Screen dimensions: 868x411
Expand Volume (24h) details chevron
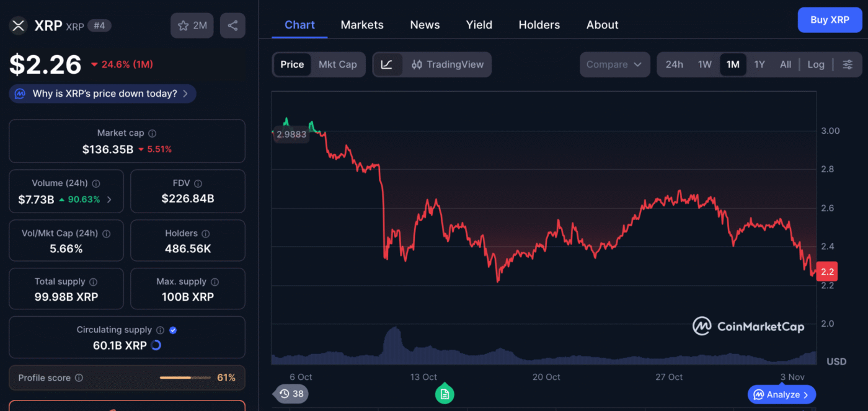[110, 200]
